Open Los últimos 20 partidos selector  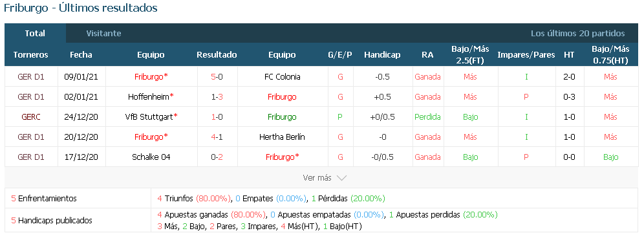click(577, 33)
